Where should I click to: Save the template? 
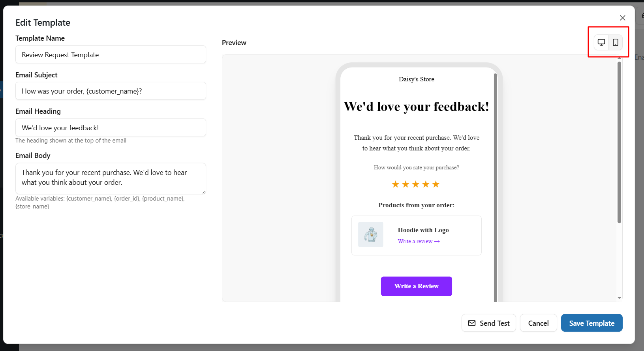pos(591,323)
